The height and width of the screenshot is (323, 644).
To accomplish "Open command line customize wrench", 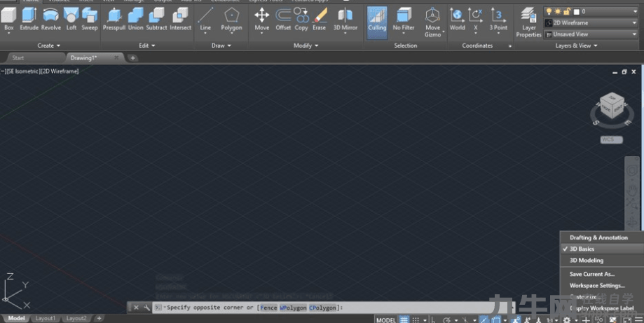I will tap(146, 308).
